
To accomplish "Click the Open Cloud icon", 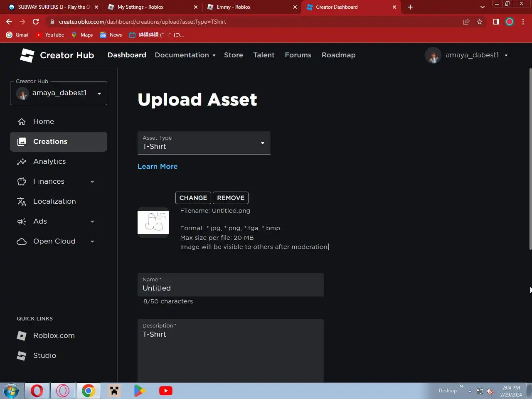I will [22, 241].
